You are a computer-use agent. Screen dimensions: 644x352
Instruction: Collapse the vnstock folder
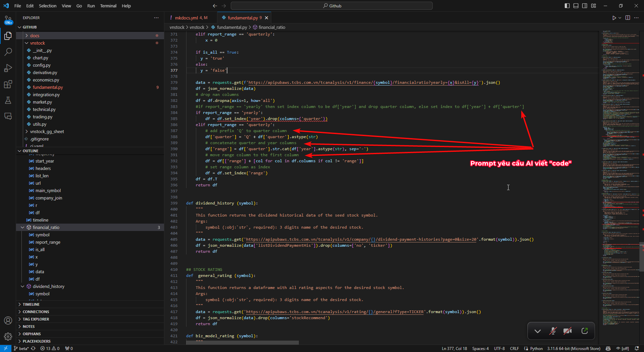(90, 43)
